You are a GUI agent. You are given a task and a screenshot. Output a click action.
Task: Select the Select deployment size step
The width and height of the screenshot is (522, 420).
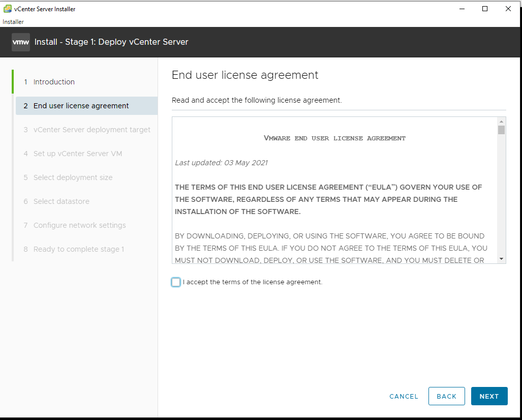coord(86,177)
